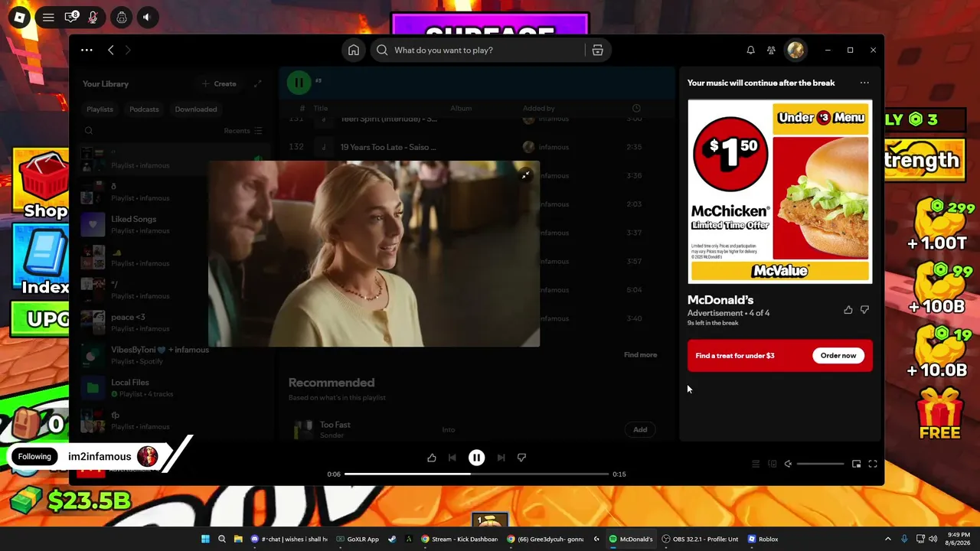
Task: Filter library by Podcasts
Action: point(144,109)
